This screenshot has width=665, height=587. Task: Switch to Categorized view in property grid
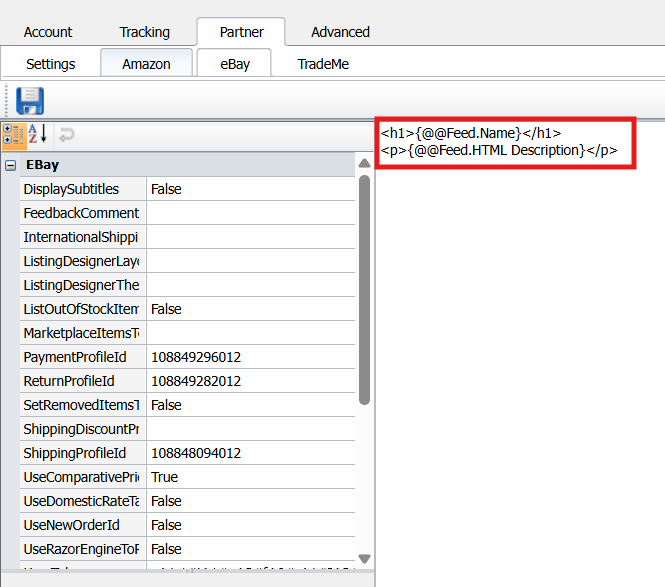tap(14, 135)
